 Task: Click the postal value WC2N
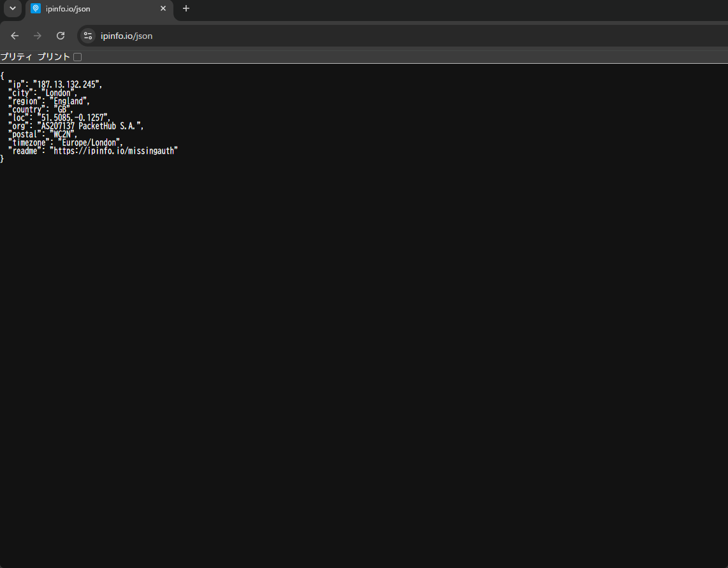62,135
